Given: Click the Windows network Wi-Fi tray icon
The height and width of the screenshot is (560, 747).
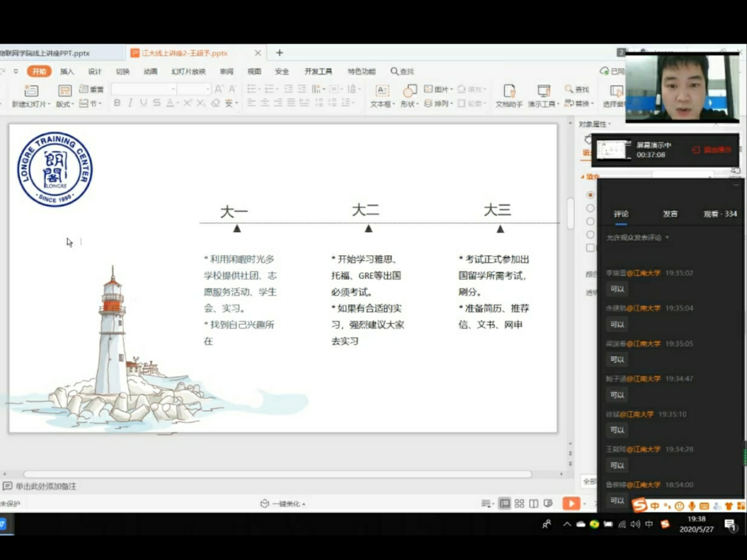Looking at the screenshot, I should (x=622, y=524).
